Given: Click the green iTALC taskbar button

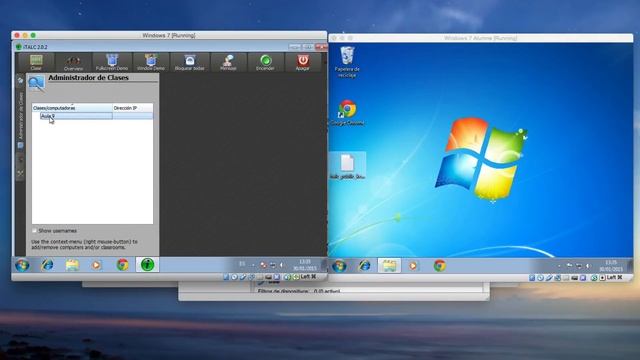Looking at the screenshot, I should pos(147,265).
